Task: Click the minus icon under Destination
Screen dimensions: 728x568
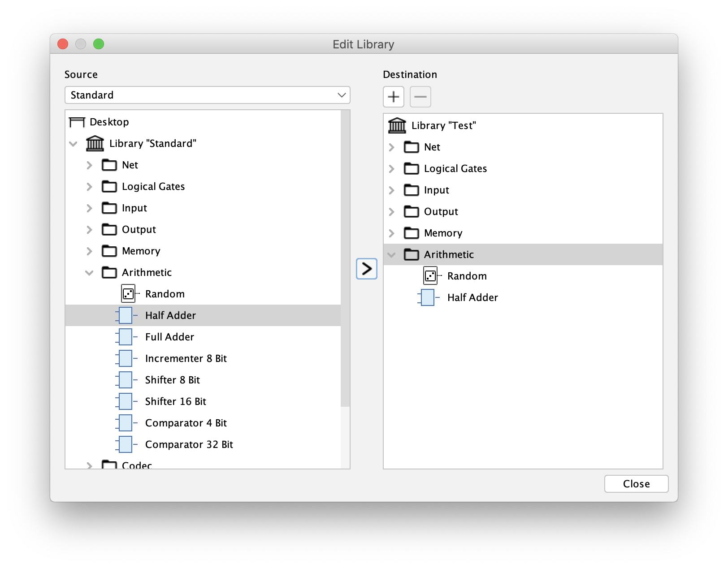Action: pos(420,97)
